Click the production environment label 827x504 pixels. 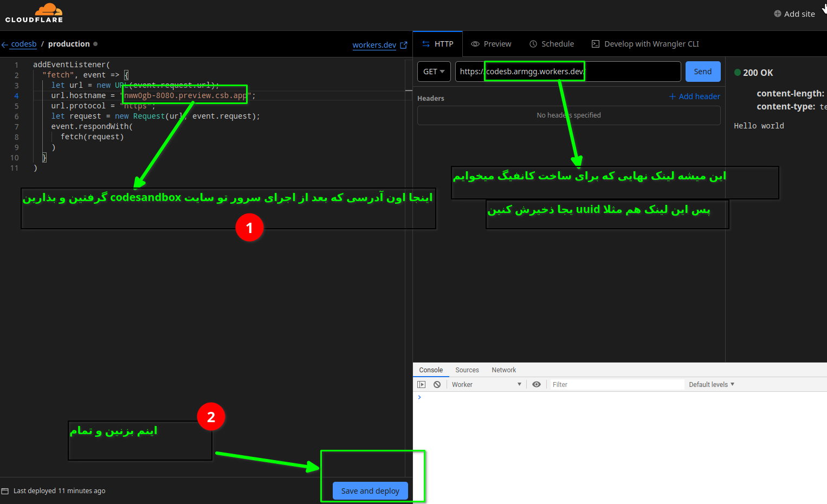click(x=69, y=44)
